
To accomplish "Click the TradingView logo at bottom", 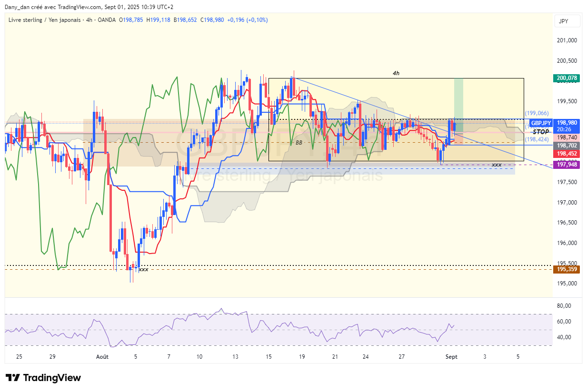I will 43,378.
